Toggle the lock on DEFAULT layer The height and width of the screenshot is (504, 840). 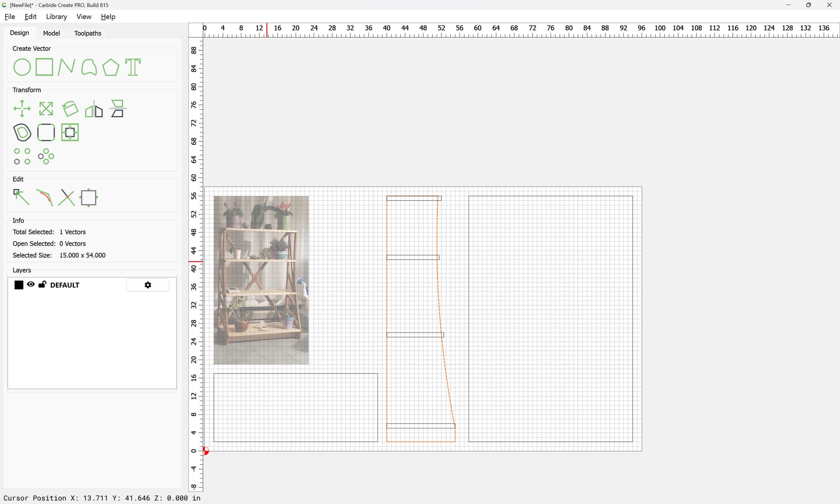[42, 284]
